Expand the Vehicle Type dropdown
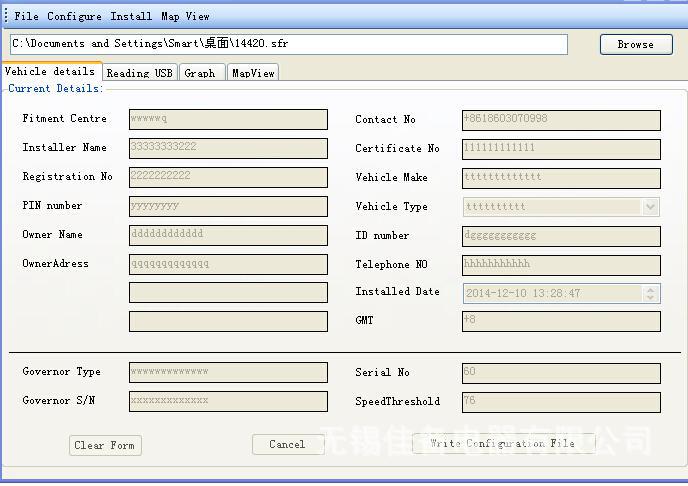Screen dimensions: 688x486 [651, 207]
